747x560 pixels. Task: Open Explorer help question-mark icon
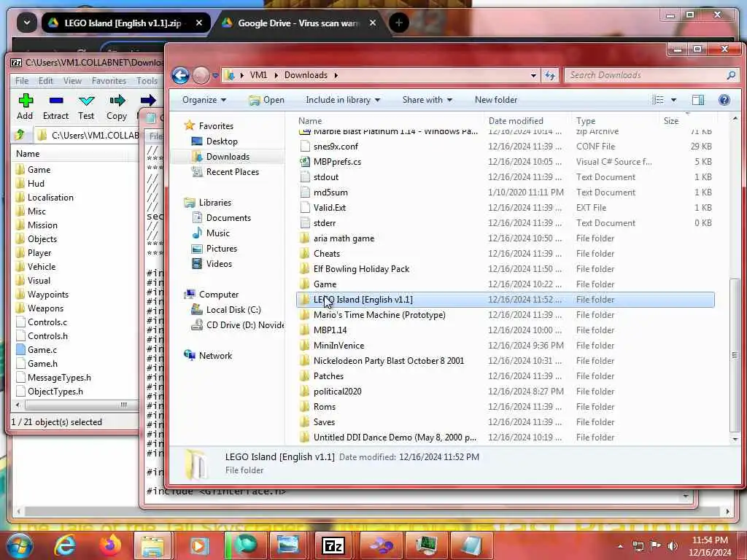724,99
